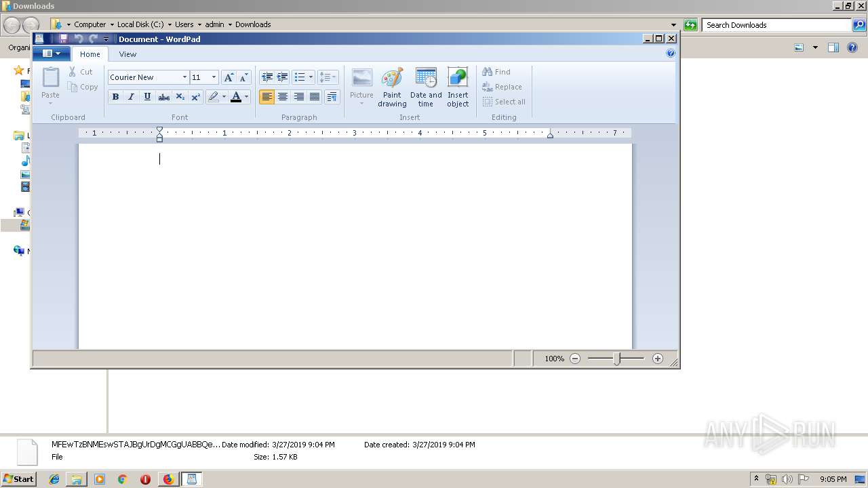Screen dimensions: 868x488
Task: Decrease paragraph indent
Action: [267, 77]
